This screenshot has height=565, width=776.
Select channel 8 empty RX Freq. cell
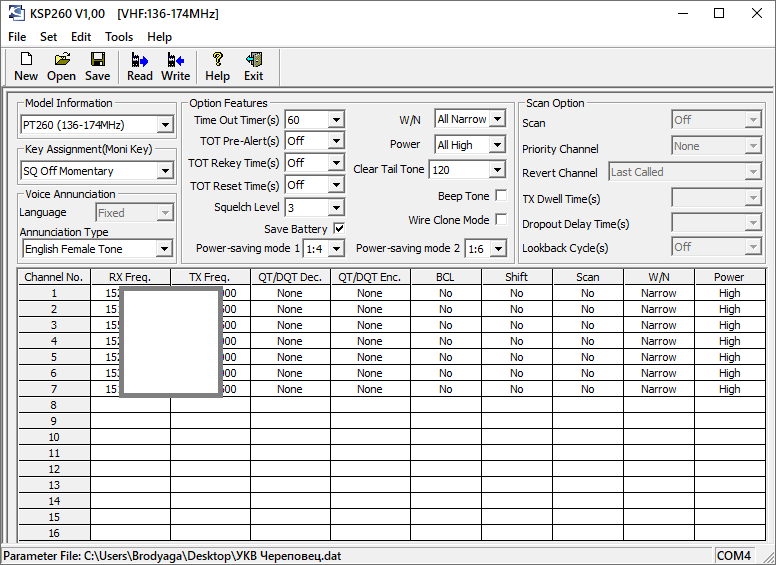pos(130,405)
